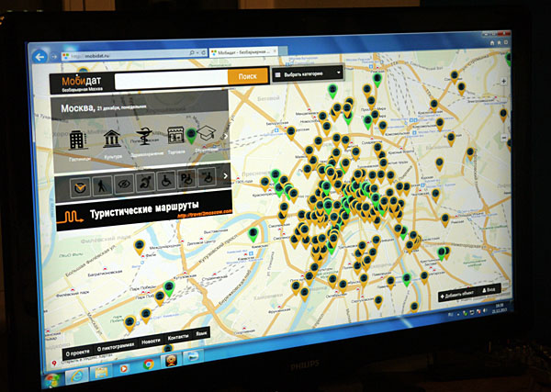551x392 pixels.
Task: Open the Язык language menu item
Action: click(x=201, y=333)
